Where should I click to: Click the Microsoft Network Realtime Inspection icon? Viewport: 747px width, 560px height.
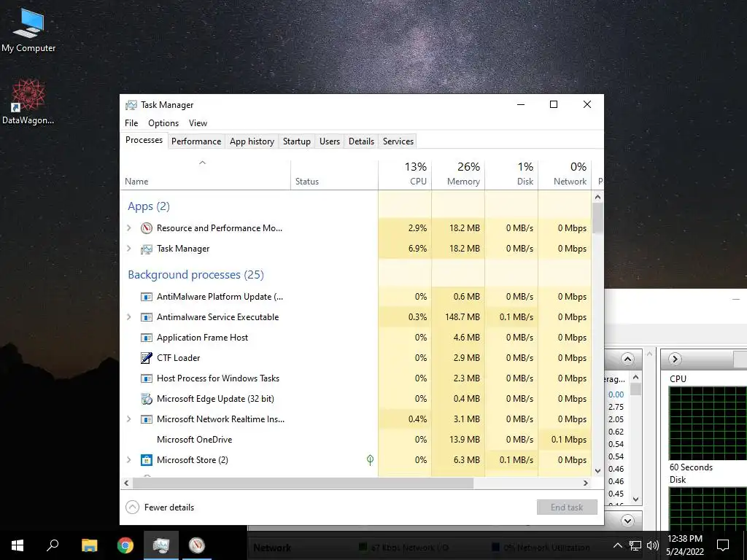(146, 419)
